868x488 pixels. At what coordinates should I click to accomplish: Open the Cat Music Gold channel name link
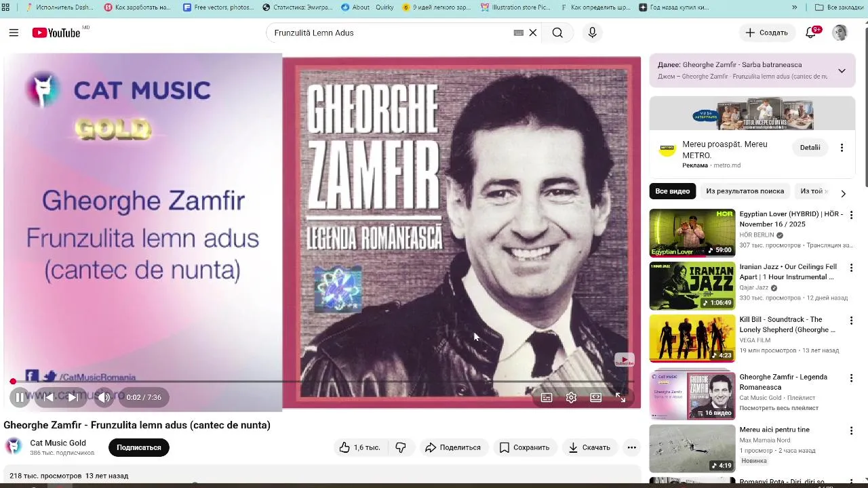(x=58, y=443)
